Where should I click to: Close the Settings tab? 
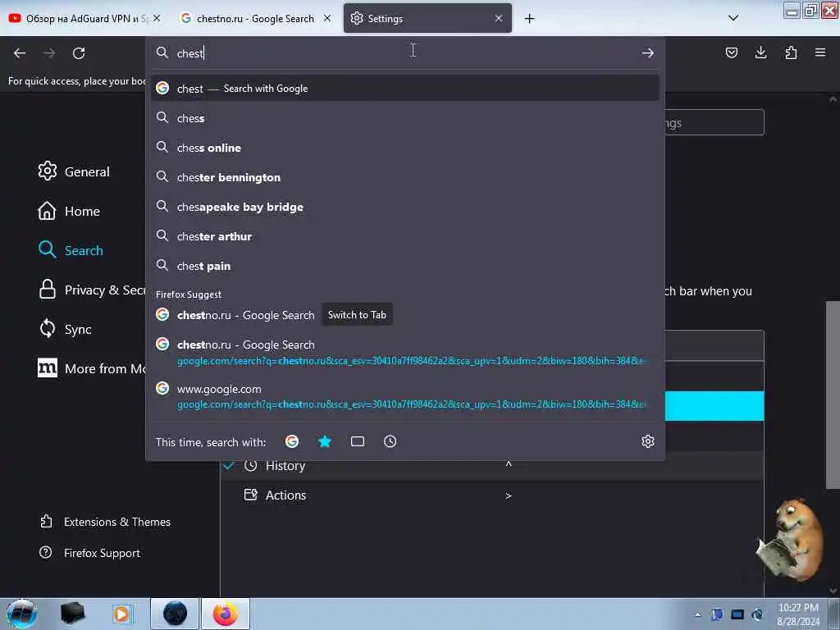[499, 18]
